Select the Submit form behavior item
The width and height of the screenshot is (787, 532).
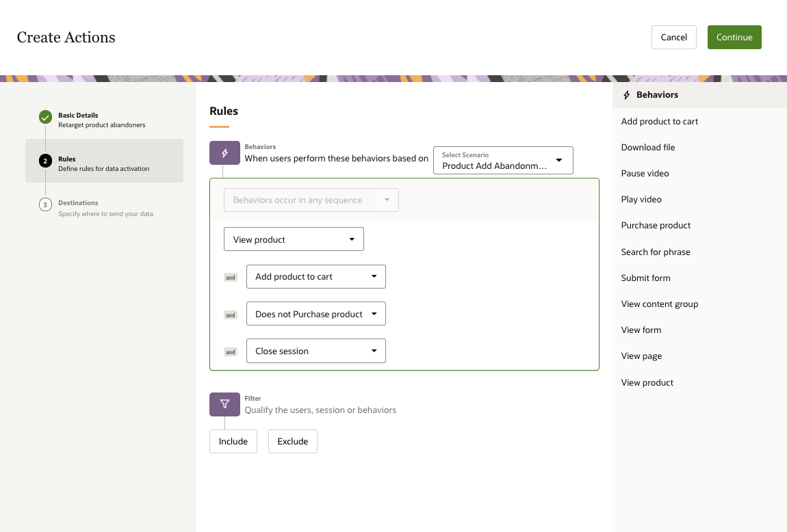[x=645, y=278]
